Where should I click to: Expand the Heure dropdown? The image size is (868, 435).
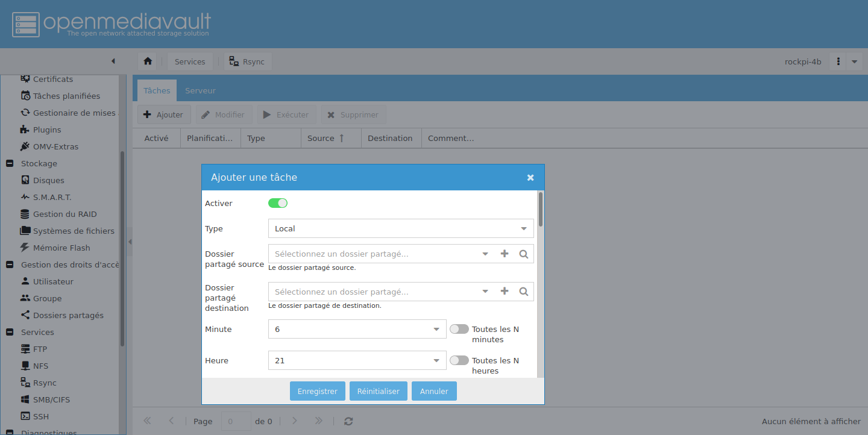[357, 360]
